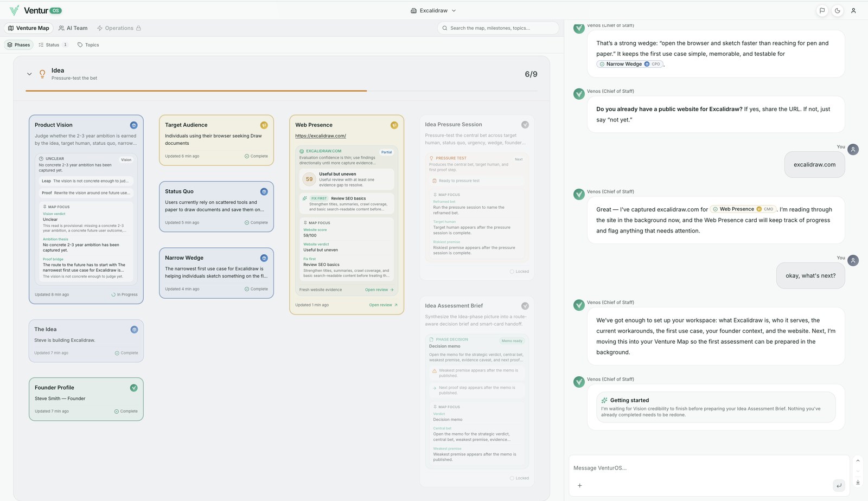
Task: Toggle dark mode moon icon
Action: pos(838,10)
